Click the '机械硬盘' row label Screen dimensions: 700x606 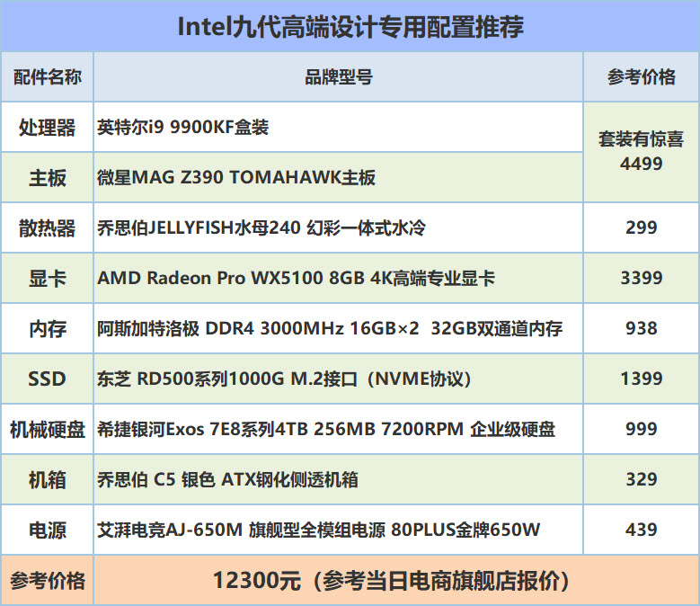[x=48, y=429]
